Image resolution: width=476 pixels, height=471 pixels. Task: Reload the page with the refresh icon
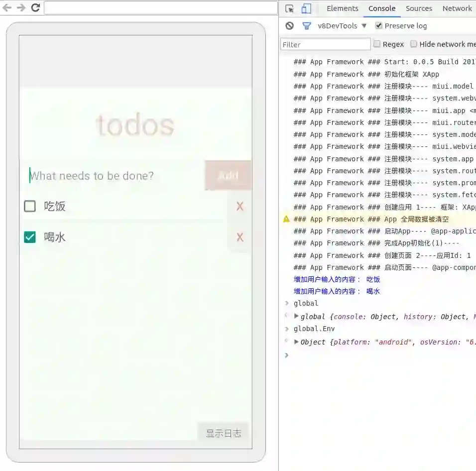tap(35, 7)
